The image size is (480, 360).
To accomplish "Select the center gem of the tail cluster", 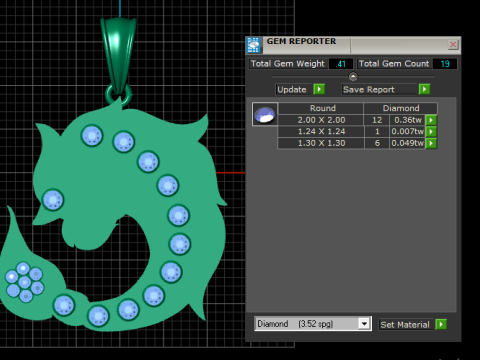I will coord(25,282).
